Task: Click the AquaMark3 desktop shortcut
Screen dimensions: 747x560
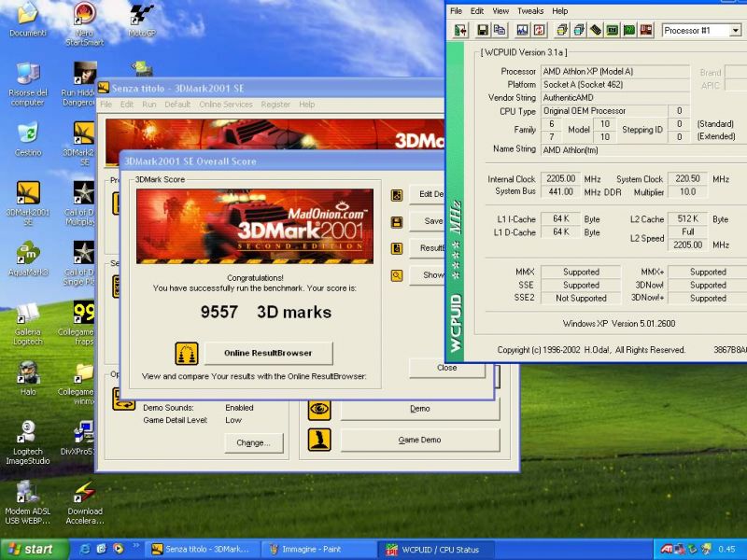Action: [x=28, y=259]
